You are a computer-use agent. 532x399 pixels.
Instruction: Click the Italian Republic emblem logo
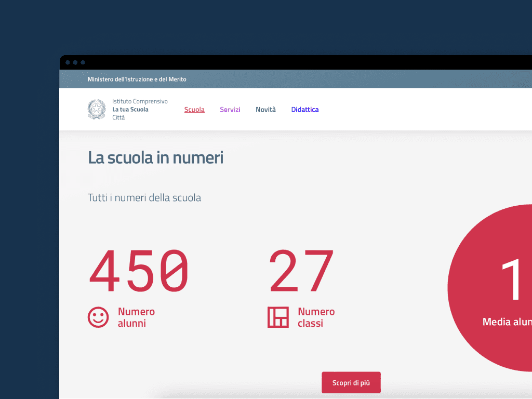click(x=97, y=110)
